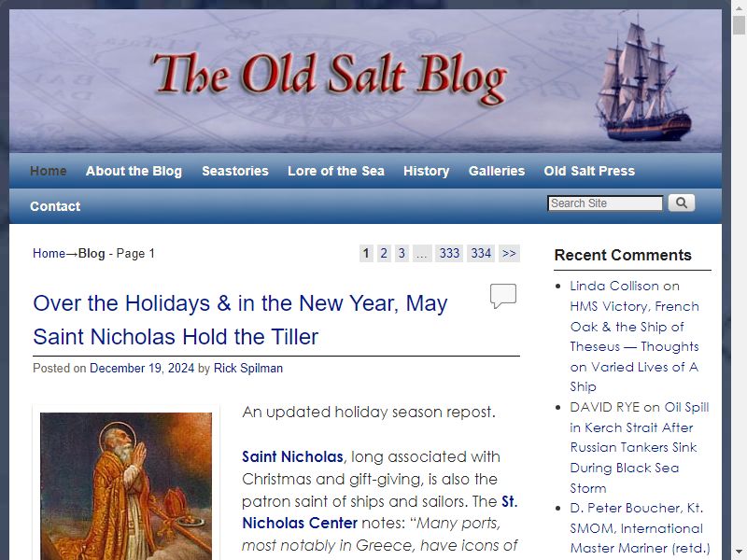747x560 pixels.
Task: Open the Rick Spilman author link
Action: point(248,368)
